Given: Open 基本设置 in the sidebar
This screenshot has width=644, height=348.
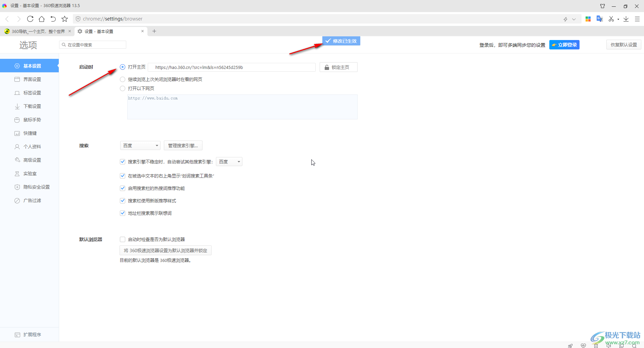Looking at the screenshot, I should click(29, 66).
